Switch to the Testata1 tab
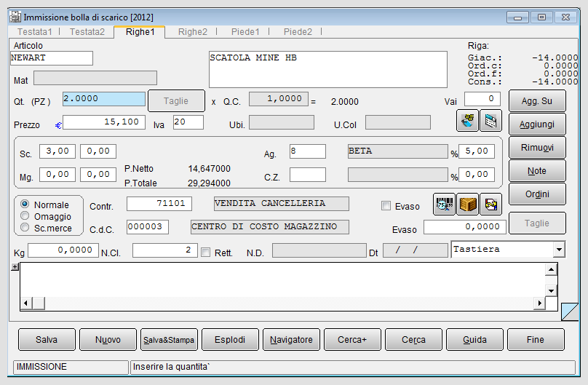 34,32
